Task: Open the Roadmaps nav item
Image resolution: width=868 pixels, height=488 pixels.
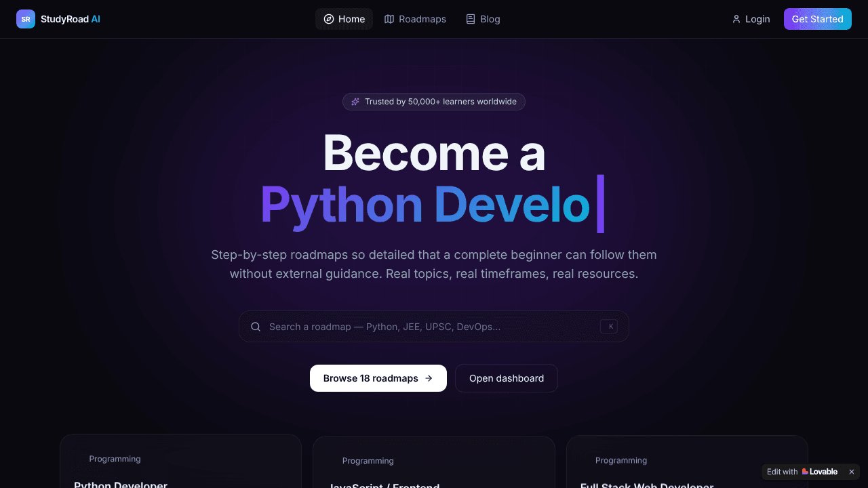Action: [415, 19]
